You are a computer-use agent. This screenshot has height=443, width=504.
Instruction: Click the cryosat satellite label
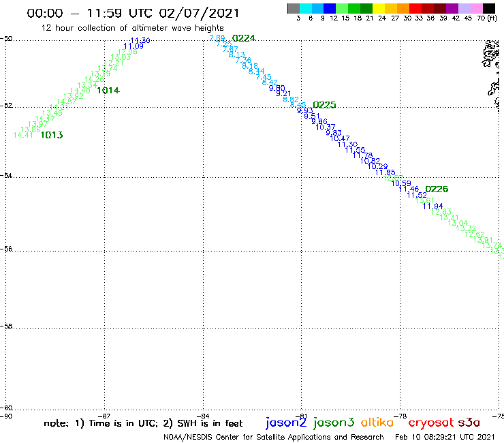coord(430,423)
